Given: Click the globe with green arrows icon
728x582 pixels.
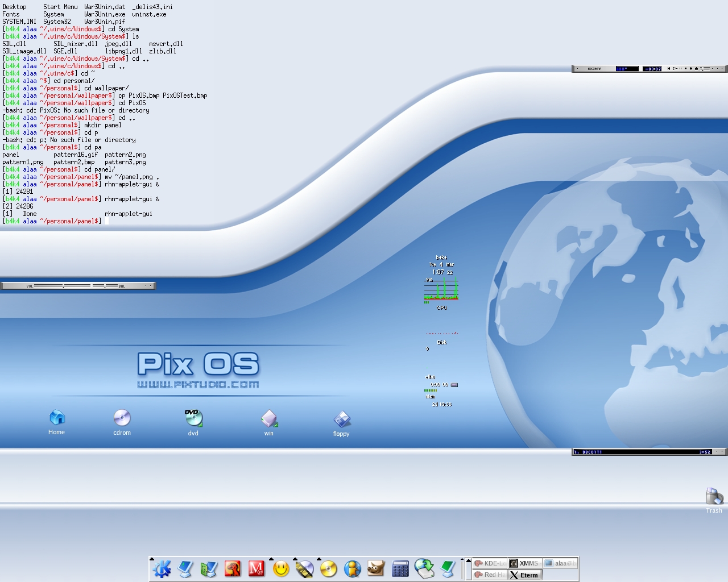Looking at the screenshot, I should [x=424, y=569].
